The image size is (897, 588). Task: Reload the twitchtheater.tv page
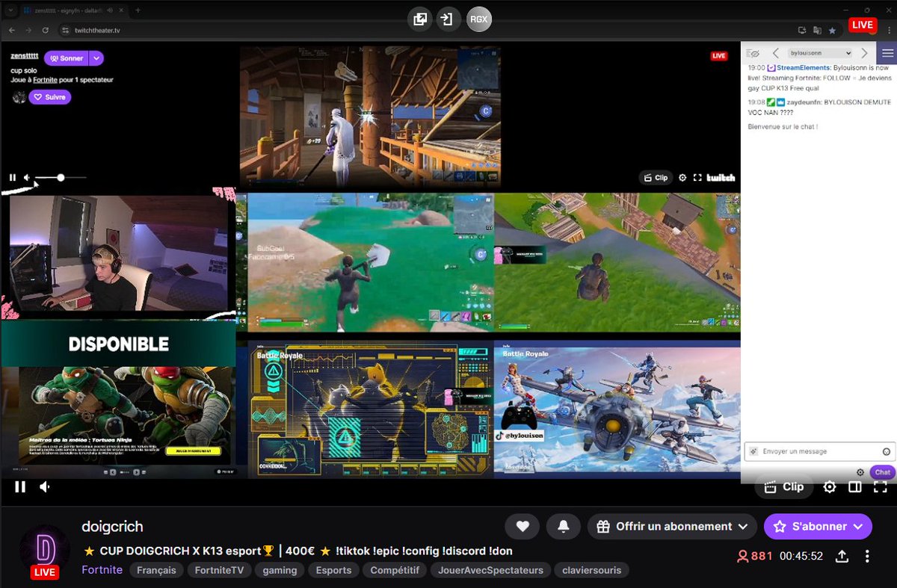[x=46, y=30]
